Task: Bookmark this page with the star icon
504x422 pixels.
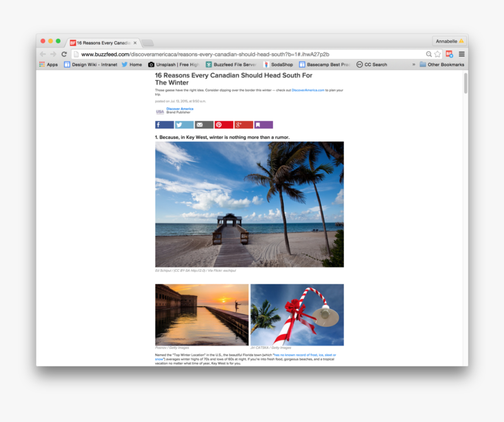Action: point(437,55)
